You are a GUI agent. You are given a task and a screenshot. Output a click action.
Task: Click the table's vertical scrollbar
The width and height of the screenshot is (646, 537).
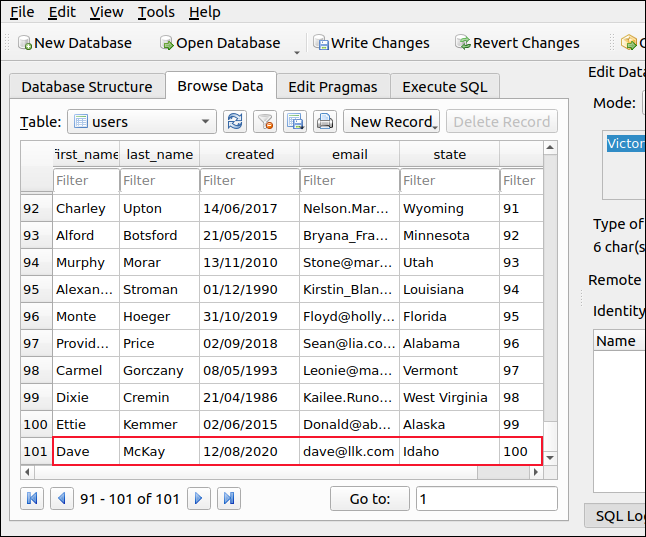click(x=549, y=300)
